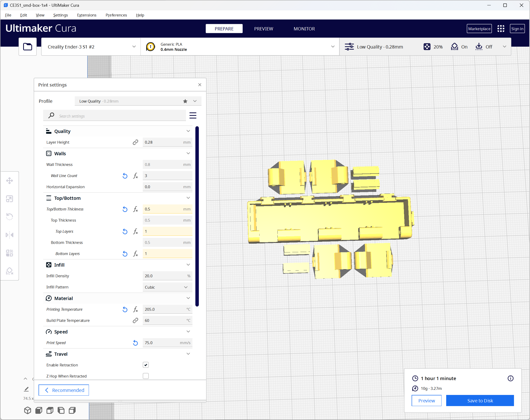Reset Print Speed value with revert arrow
Viewport: 530px width, 420px height.
point(135,343)
